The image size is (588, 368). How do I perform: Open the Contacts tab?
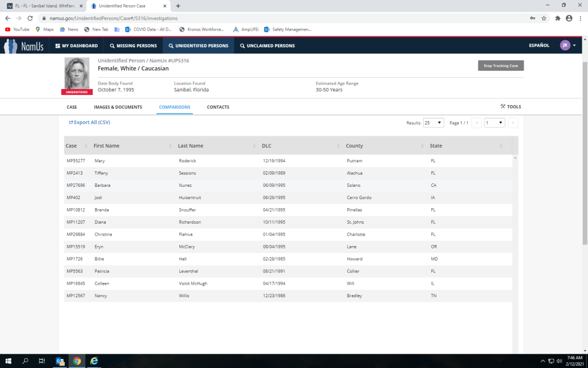pos(218,107)
